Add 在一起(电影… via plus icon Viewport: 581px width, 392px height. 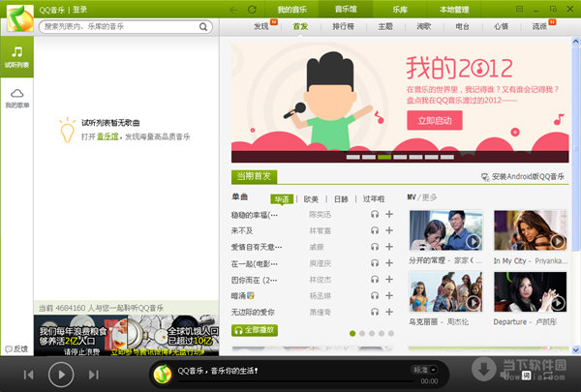point(389,262)
